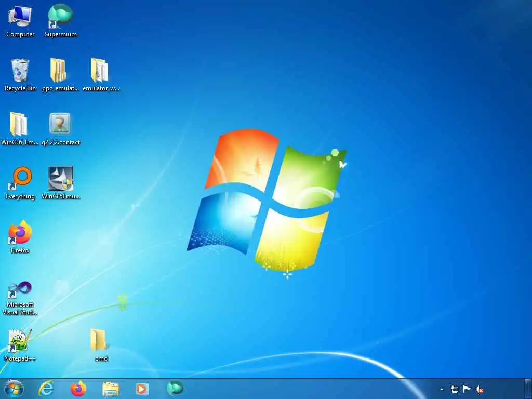
Task: Launch Firefox from the taskbar
Action: click(x=78, y=389)
